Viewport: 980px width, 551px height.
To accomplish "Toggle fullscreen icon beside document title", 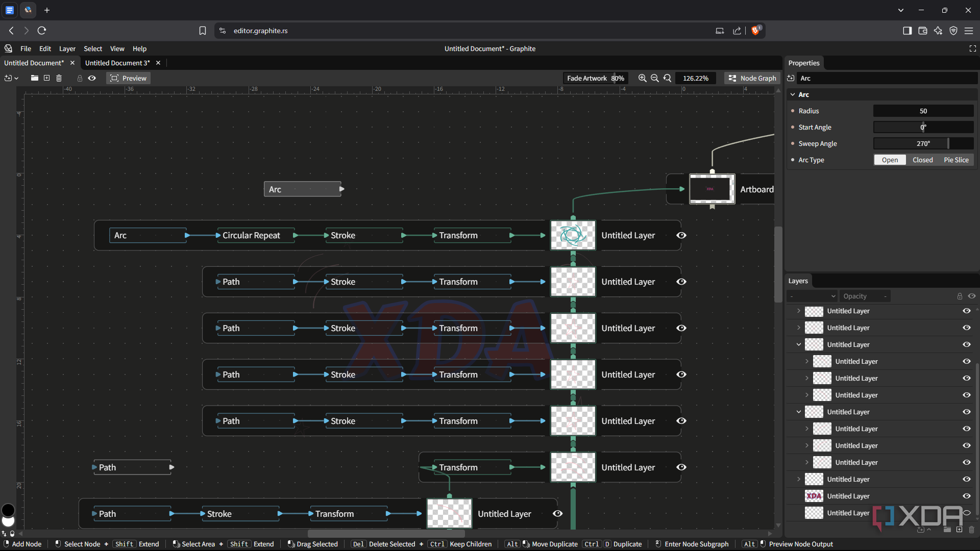I will pyautogui.click(x=972, y=48).
